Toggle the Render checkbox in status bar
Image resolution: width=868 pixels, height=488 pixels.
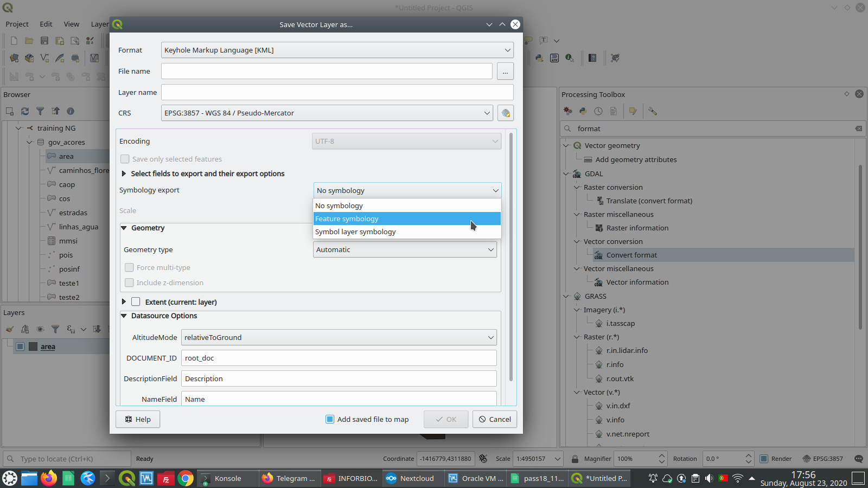(x=764, y=459)
